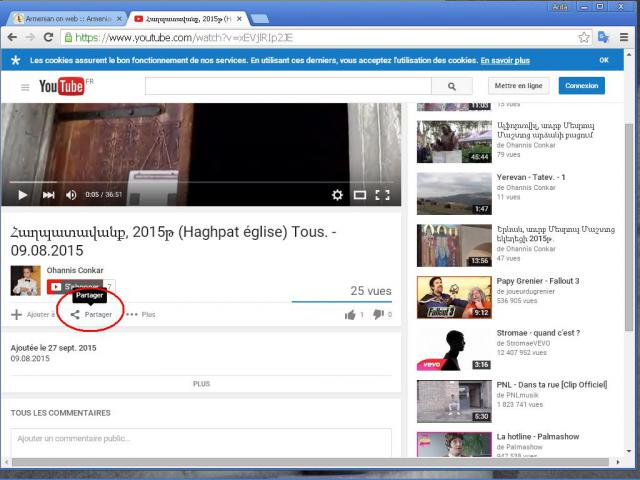Close the Armenian on web tab
Viewport: 640px width, 480px height.
click(x=119, y=19)
